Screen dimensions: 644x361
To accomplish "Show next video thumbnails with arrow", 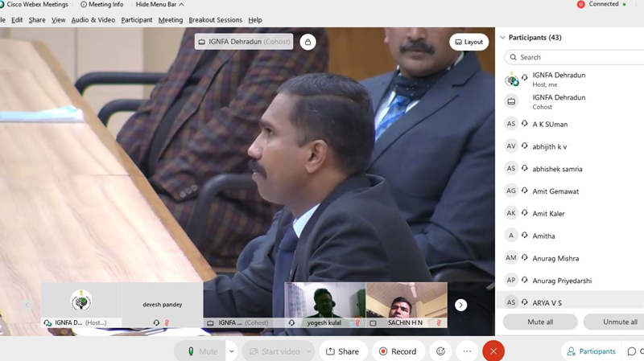I will [460, 305].
